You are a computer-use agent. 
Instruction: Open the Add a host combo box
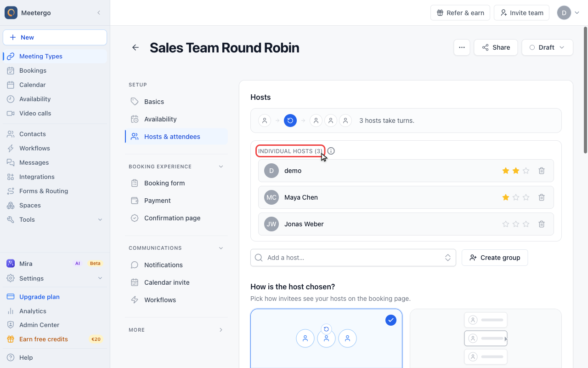click(353, 258)
